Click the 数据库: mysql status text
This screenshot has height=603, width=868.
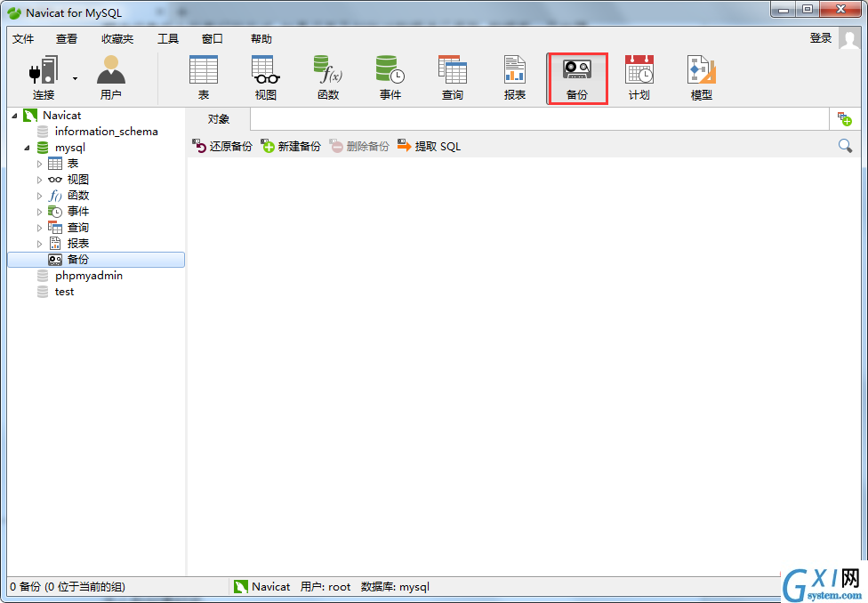tap(395, 587)
